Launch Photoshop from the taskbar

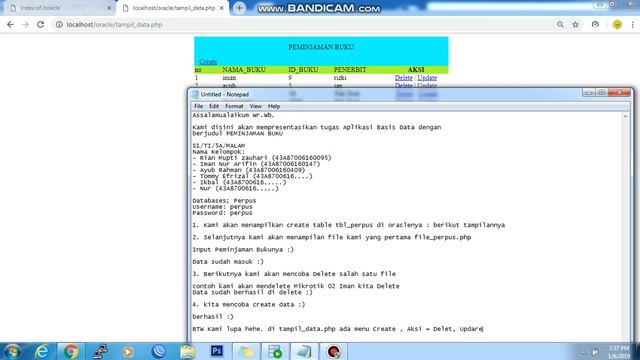217,351
